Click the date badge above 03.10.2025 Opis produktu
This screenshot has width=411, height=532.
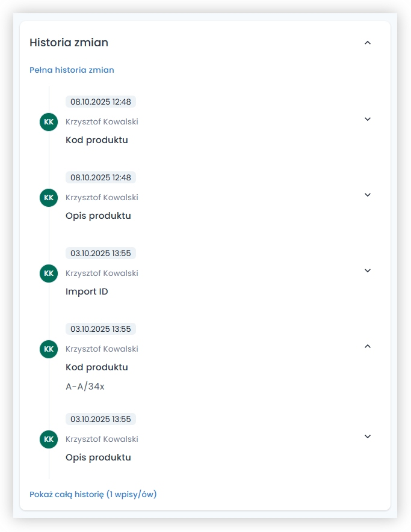[x=100, y=419]
